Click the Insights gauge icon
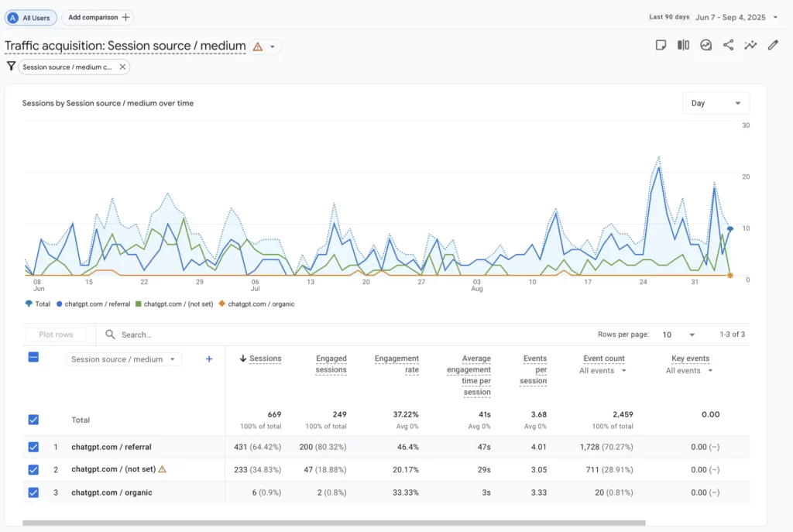793x532 pixels. tap(705, 45)
